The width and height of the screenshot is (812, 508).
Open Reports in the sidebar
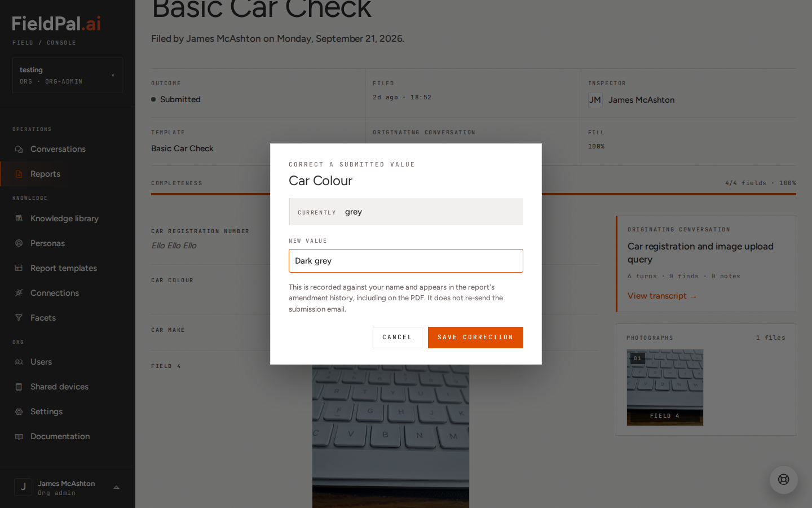point(67,174)
